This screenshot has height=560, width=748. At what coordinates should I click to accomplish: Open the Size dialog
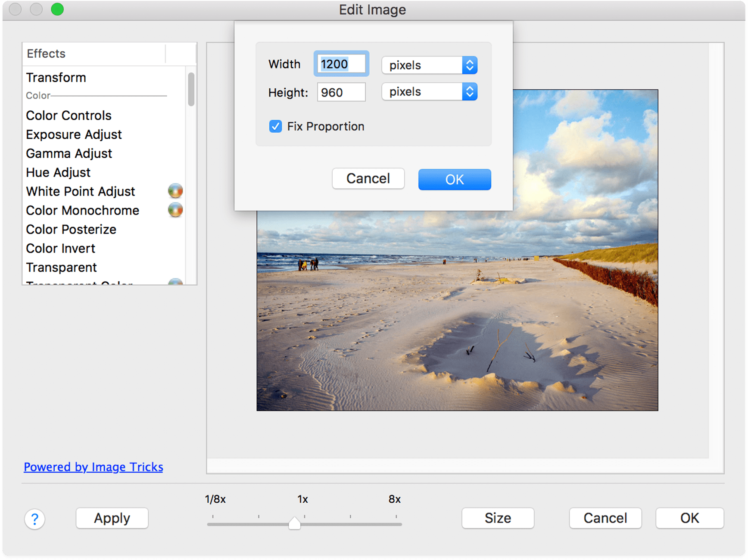[497, 518]
